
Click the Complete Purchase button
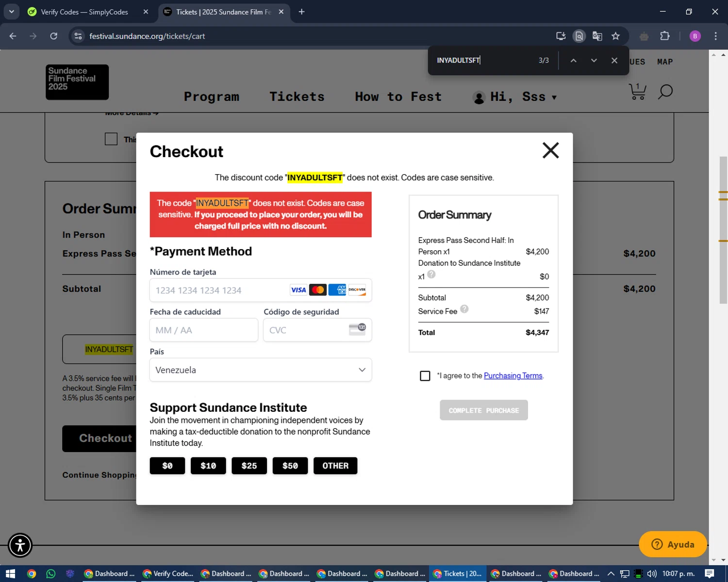(x=484, y=410)
